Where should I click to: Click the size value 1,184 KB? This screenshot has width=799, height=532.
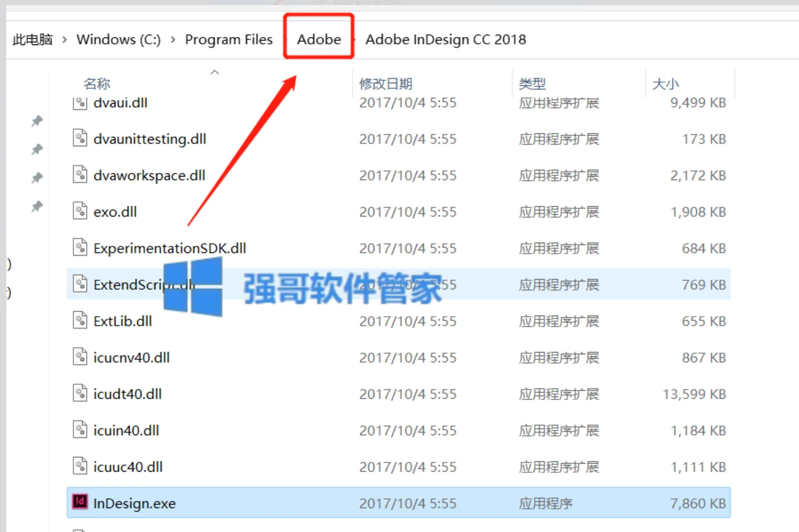pos(698,431)
